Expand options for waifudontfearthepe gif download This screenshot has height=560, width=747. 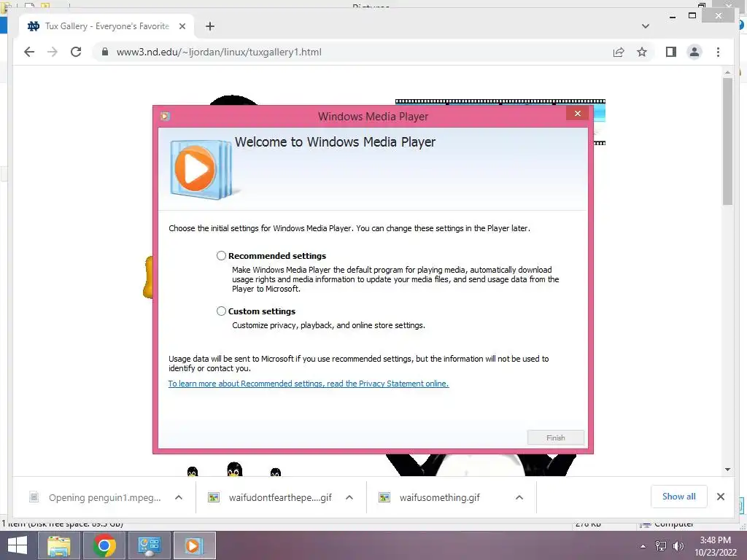pos(349,497)
